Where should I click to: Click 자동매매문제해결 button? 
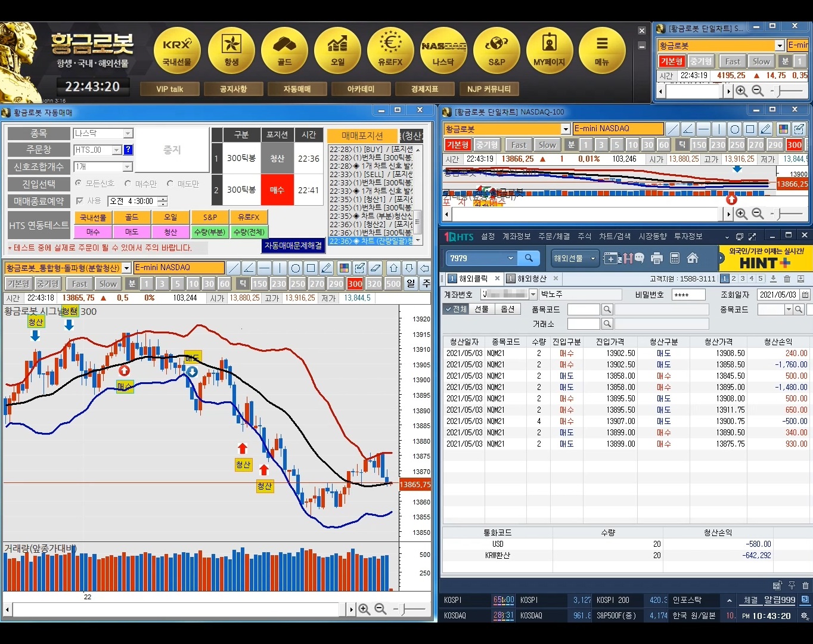pos(293,246)
